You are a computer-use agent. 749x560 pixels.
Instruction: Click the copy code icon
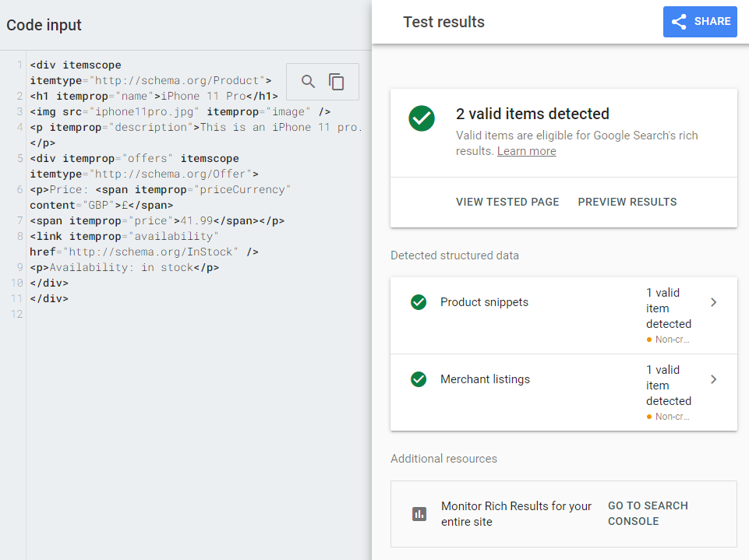click(337, 82)
